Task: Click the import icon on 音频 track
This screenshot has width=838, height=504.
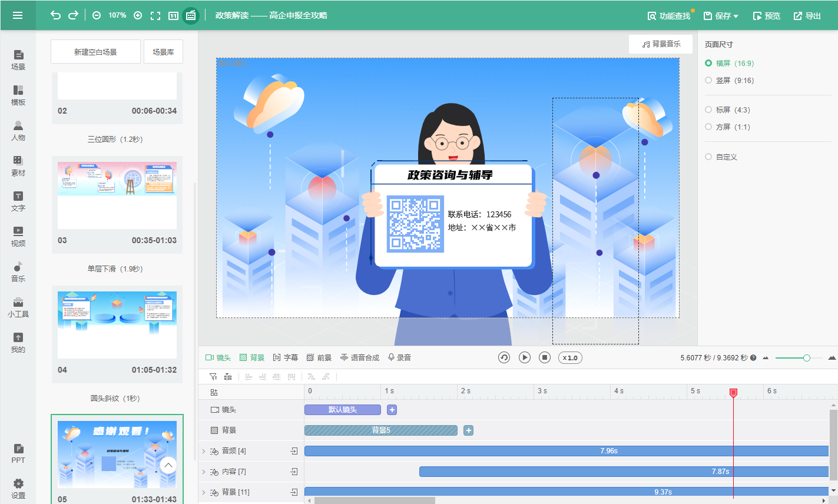Action: [x=294, y=451]
